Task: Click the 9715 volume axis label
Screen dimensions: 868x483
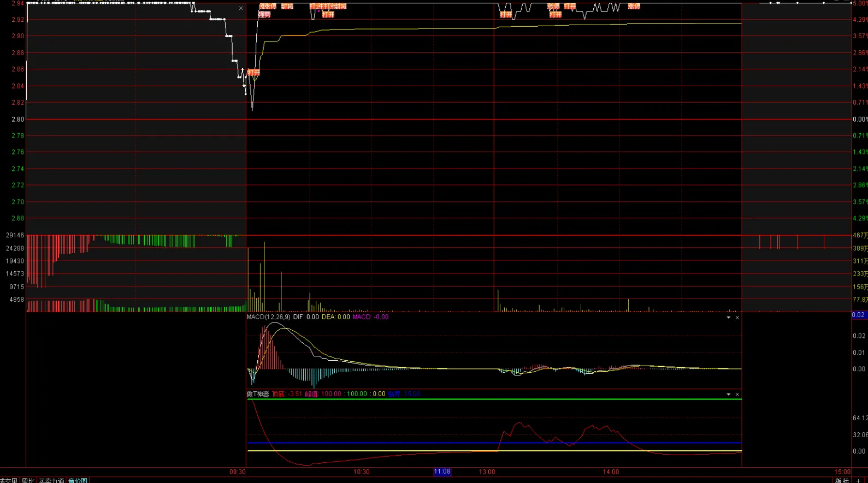Action: point(16,287)
